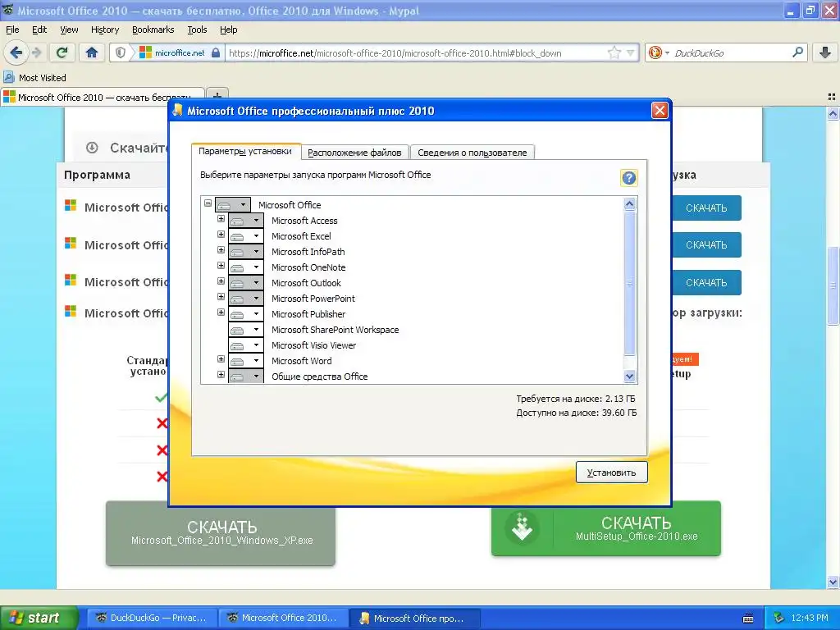Open DuckDuckGo search engine selector icon
Screen dimensions: 840x630
tap(659, 52)
